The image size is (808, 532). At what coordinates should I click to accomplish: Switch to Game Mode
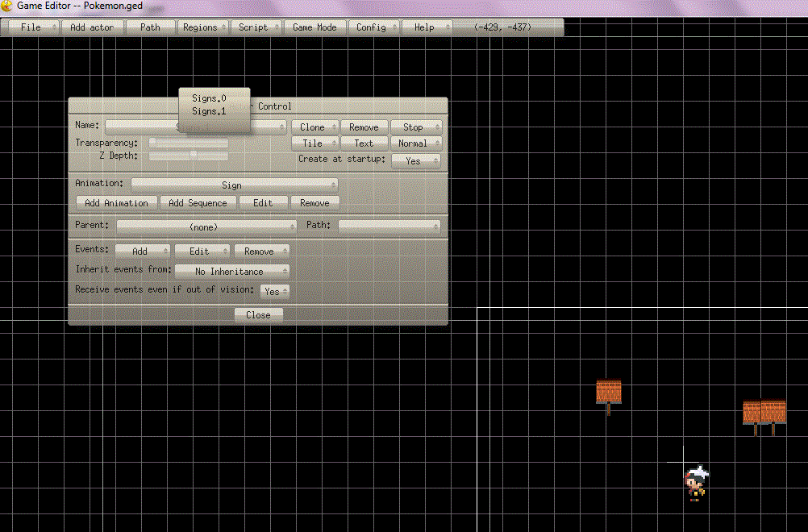click(314, 27)
